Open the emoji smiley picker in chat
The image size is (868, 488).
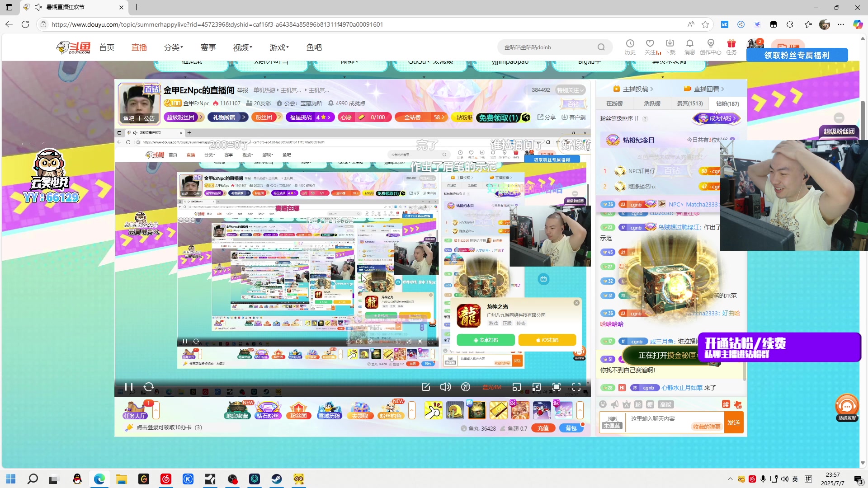tap(603, 404)
